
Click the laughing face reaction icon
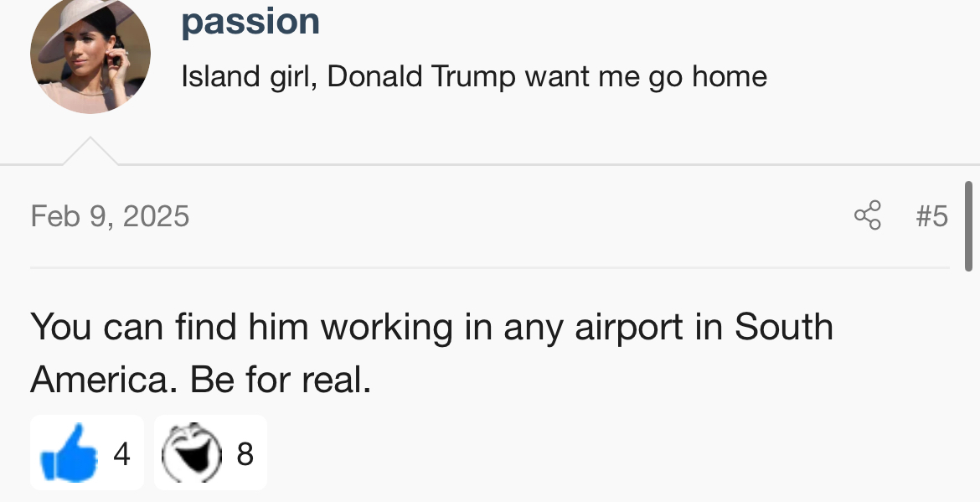pos(193,454)
